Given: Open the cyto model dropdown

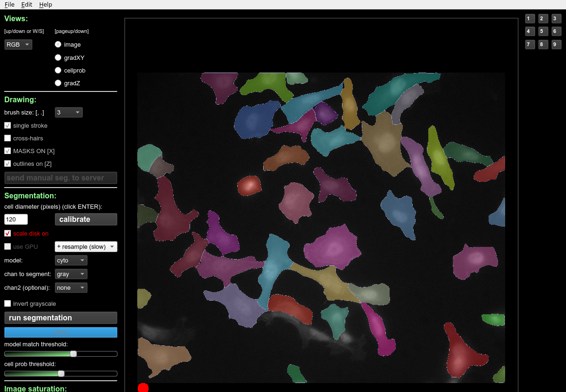Looking at the screenshot, I should tap(71, 261).
